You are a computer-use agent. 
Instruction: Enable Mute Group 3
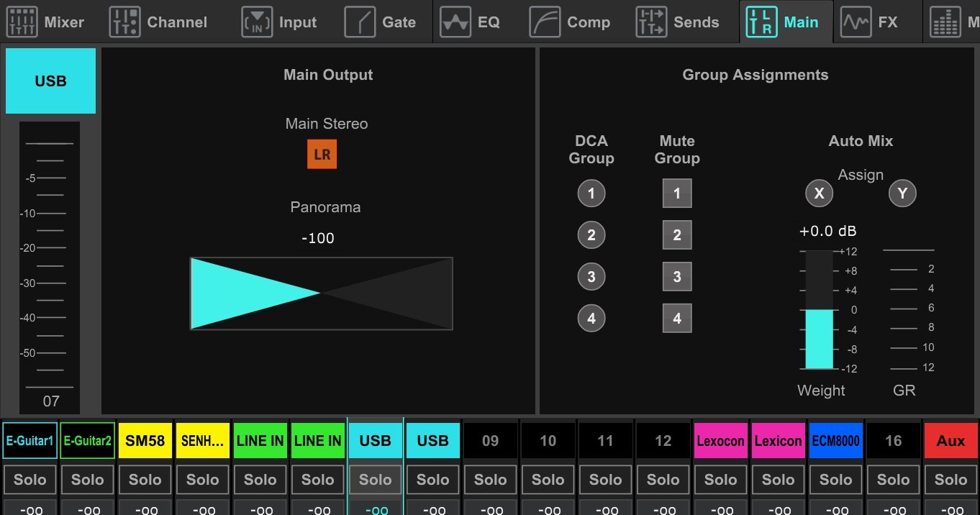pos(677,277)
